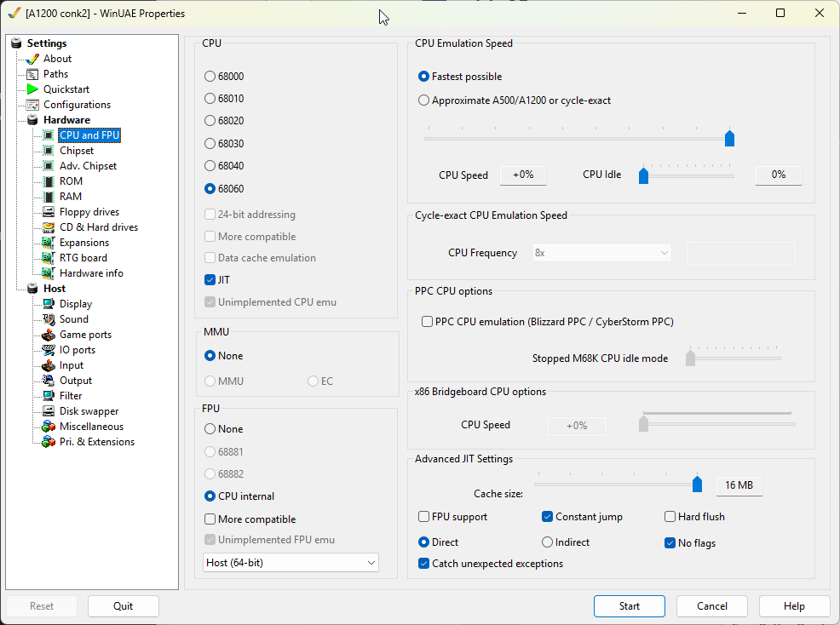This screenshot has width=840, height=625.
Task: Go to the Configurations page
Action: tap(77, 105)
